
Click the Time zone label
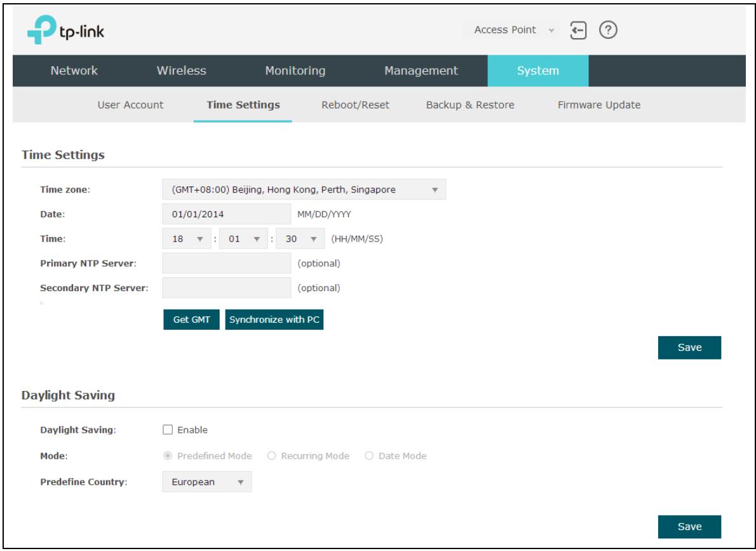tap(65, 189)
